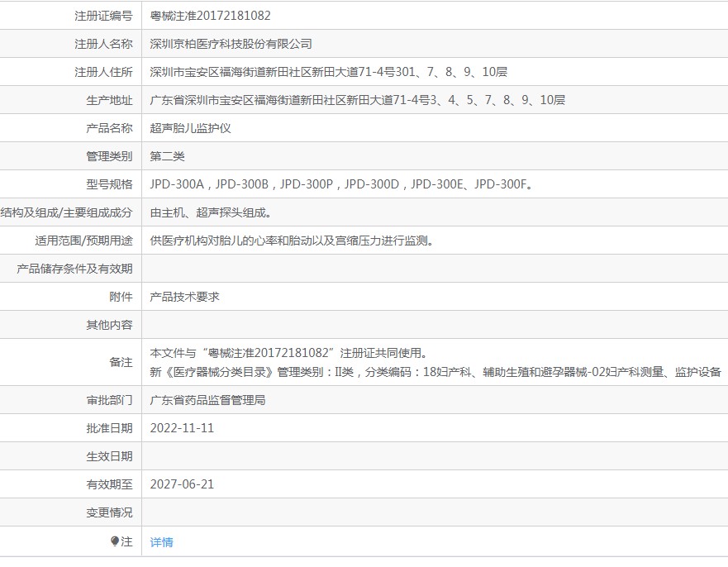Click the model list starting JPD-300A
728x567 pixels.
pos(341,184)
